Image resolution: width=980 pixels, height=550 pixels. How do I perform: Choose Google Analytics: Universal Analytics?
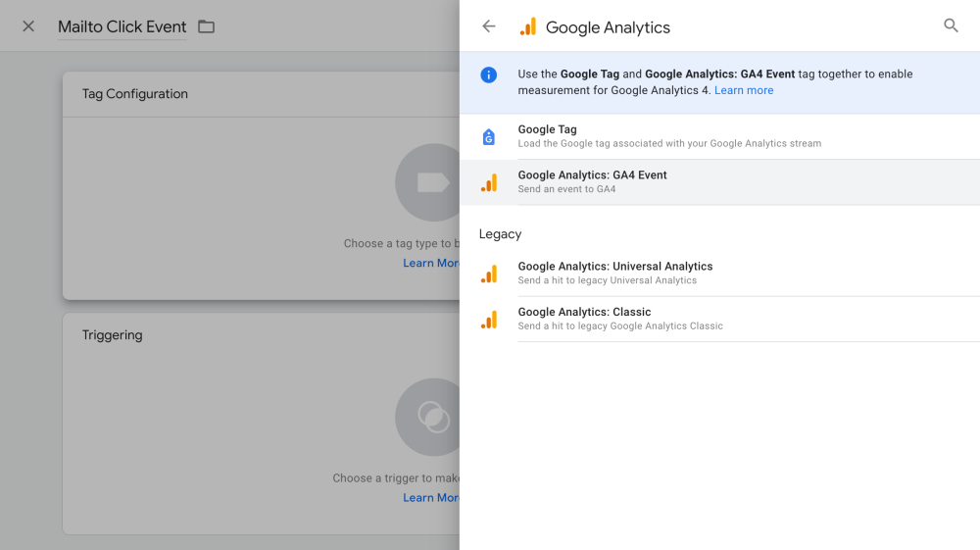point(719,274)
